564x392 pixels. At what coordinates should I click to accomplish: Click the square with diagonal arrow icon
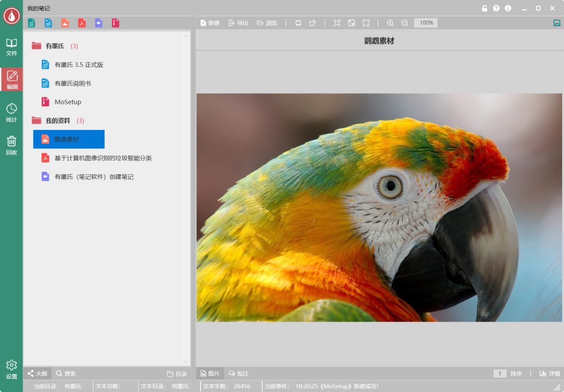[352, 23]
